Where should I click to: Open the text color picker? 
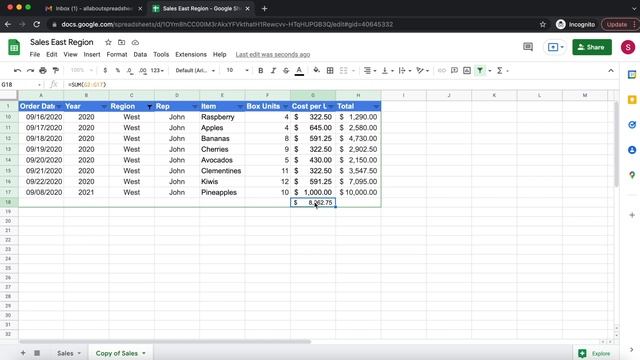tap(299, 71)
